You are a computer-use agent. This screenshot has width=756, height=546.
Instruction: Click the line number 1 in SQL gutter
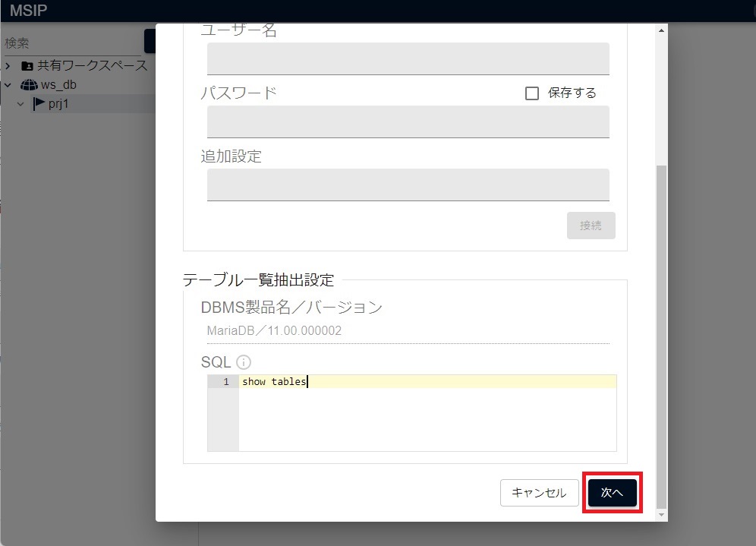226,381
